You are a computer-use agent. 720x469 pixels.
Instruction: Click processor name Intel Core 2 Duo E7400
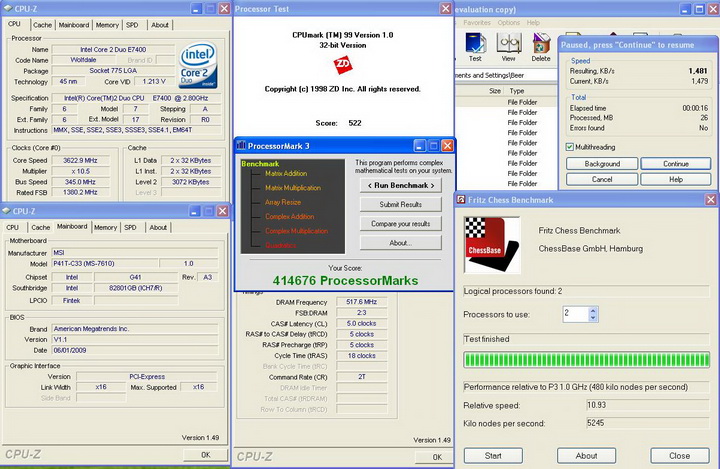pos(113,49)
